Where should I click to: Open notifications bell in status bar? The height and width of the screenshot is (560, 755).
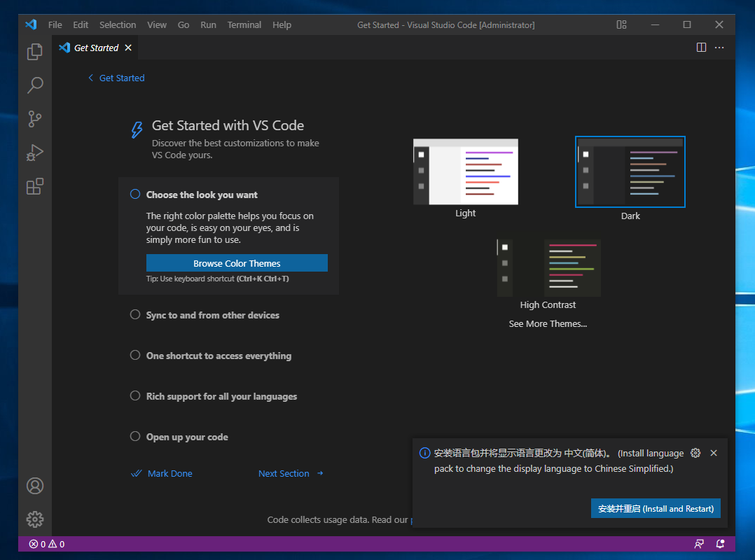(720, 544)
